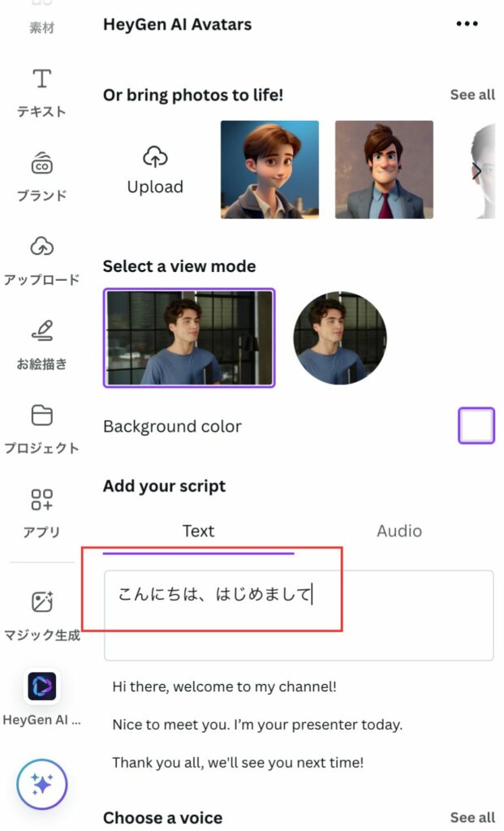Open the three-dot options menu for HeyGen
504x831 pixels.
click(467, 24)
